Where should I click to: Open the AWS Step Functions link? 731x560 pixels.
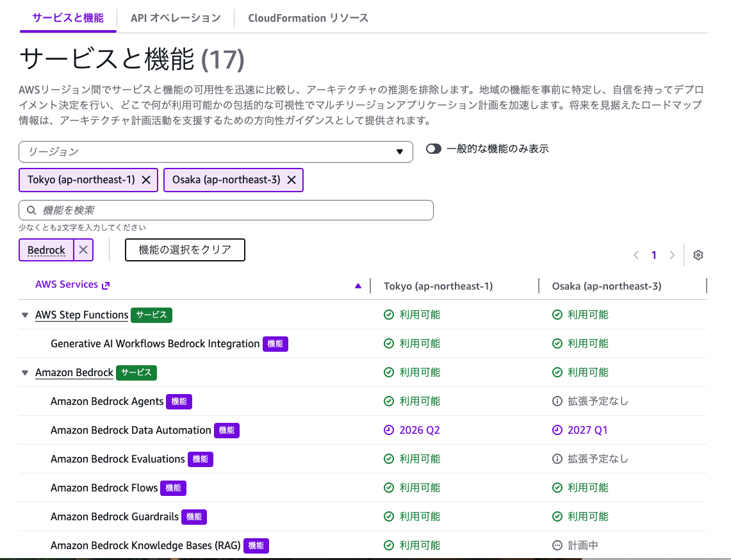81,315
